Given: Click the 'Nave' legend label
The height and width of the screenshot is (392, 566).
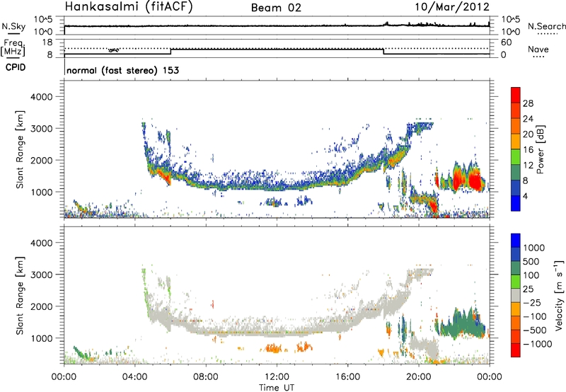Looking at the screenshot, I should pos(538,49).
